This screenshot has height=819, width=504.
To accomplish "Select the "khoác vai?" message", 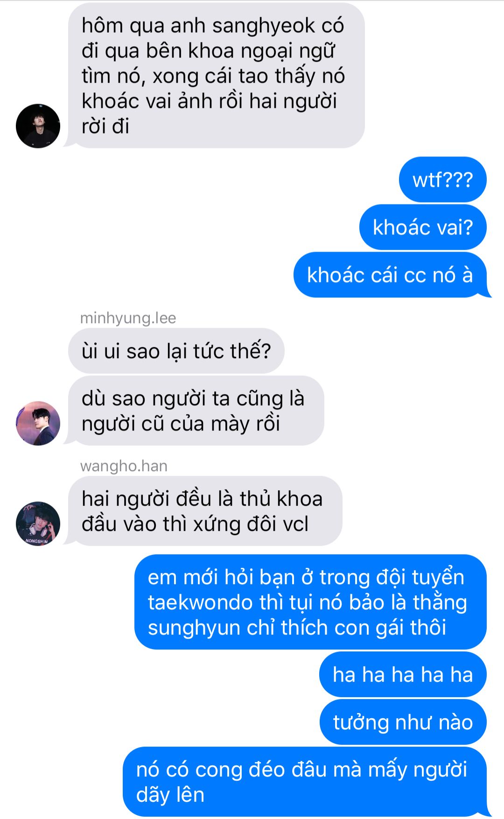I will point(423,227).
